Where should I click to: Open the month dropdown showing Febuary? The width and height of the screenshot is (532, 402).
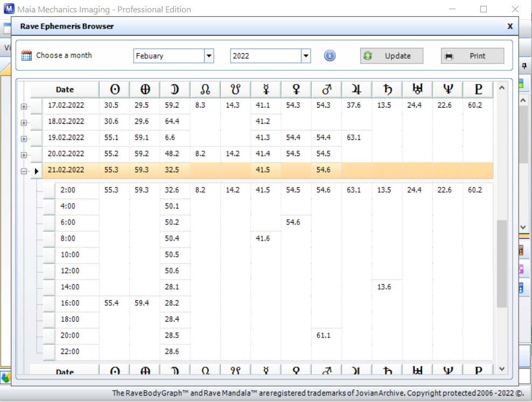[209, 56]
